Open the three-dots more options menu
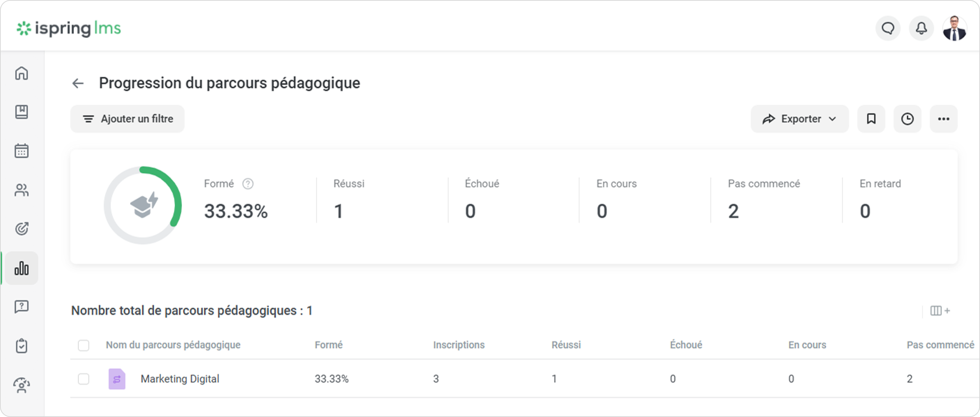This screenshot has height=417, width=980. coord(943,119)
